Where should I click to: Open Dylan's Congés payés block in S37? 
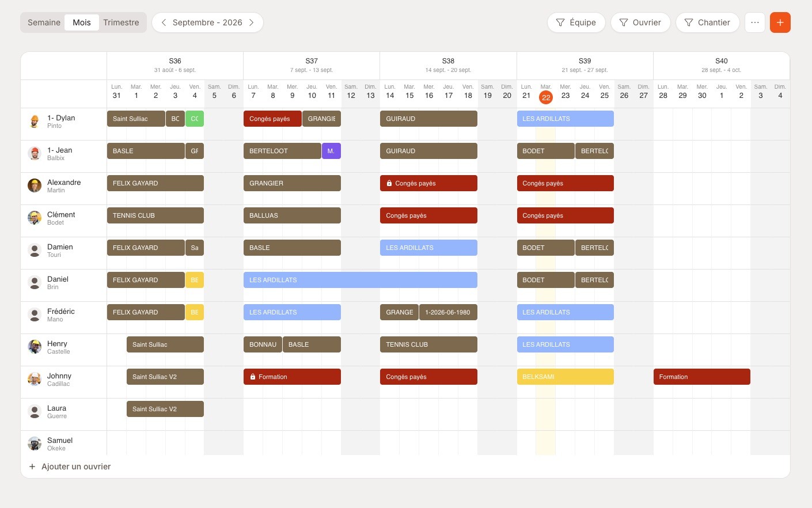click(272, 119)
